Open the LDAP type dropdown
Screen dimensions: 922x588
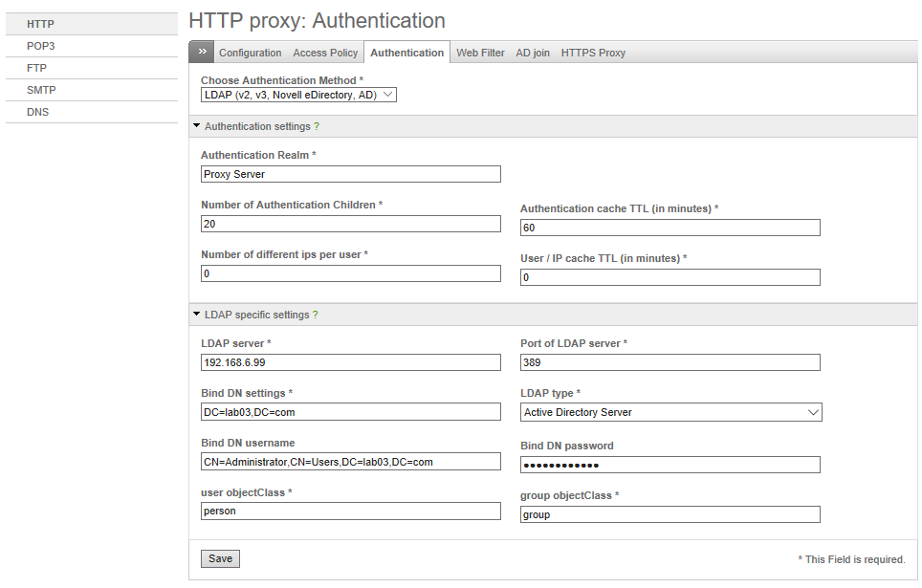tap(670, 412)
